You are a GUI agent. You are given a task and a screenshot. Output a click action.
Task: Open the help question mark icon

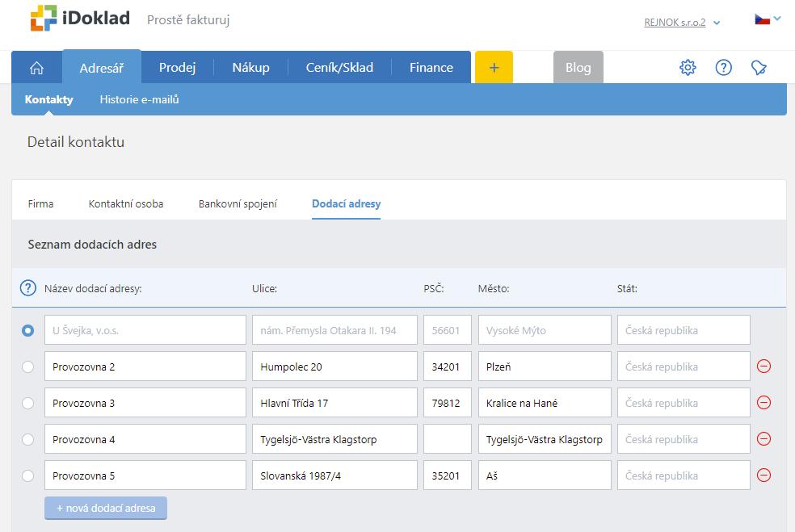(x=724, y=67)
